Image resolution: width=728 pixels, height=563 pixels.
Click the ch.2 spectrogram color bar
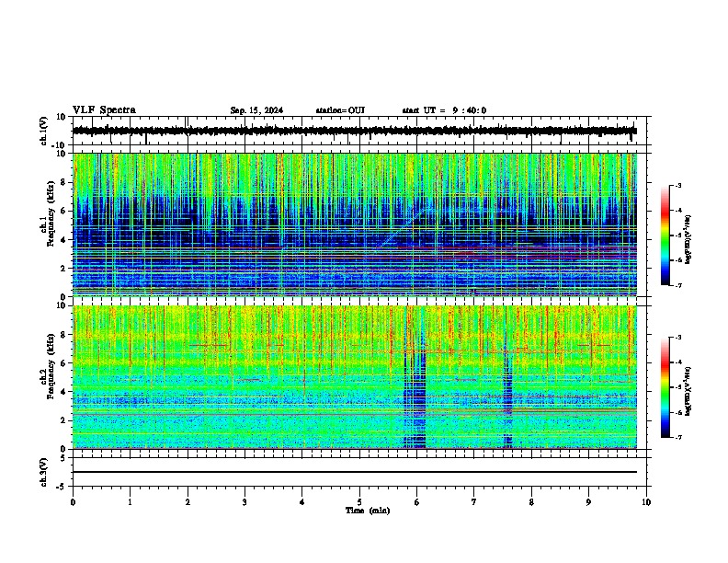tap(665, 387)
